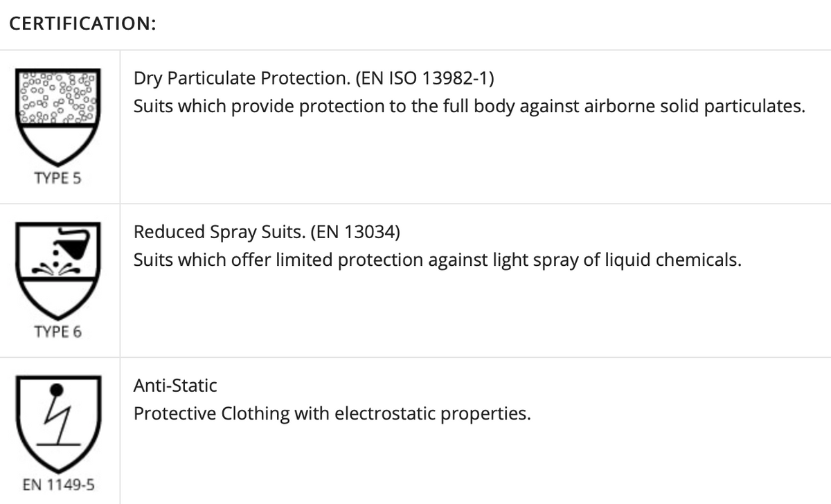Click the Anti-Static title text
This screenshot has height=504, width=831.
tap(175, 385)
